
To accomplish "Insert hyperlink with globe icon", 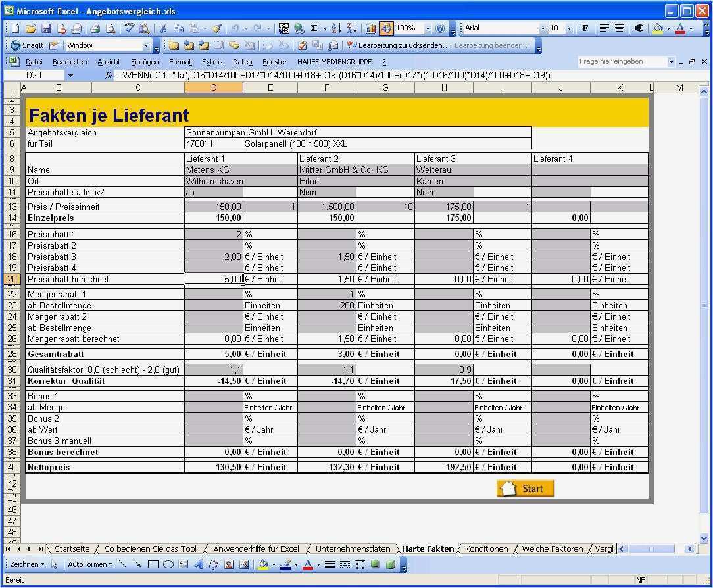I will tap(299, 28).
